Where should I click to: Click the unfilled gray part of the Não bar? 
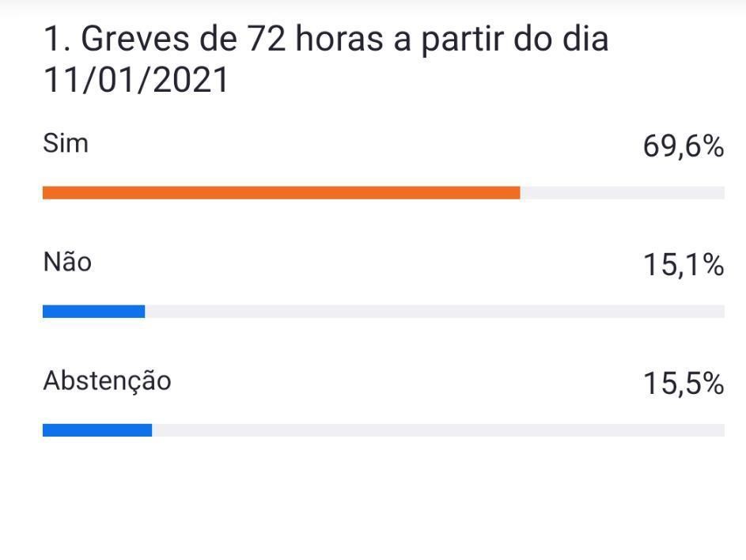coord(434,312)
